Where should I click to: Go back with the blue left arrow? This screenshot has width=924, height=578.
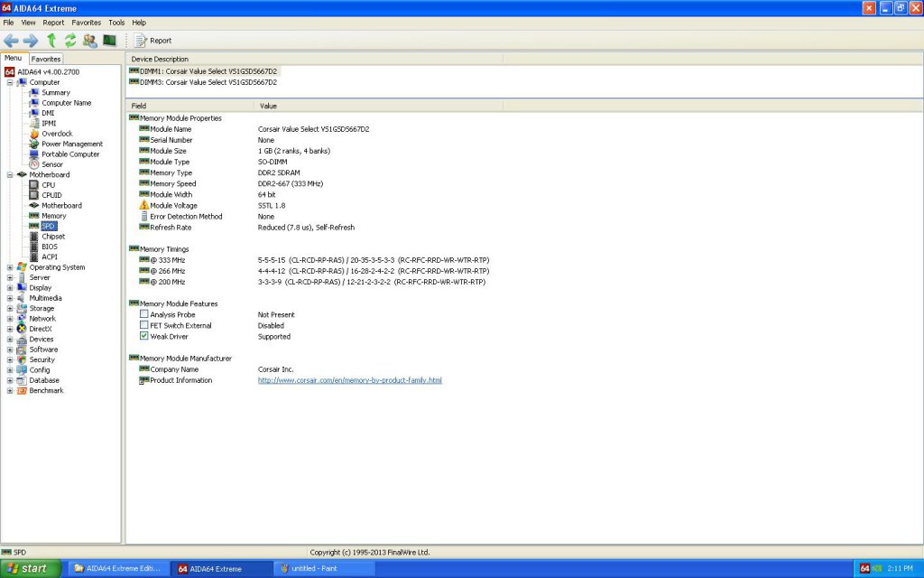(11, 40)
